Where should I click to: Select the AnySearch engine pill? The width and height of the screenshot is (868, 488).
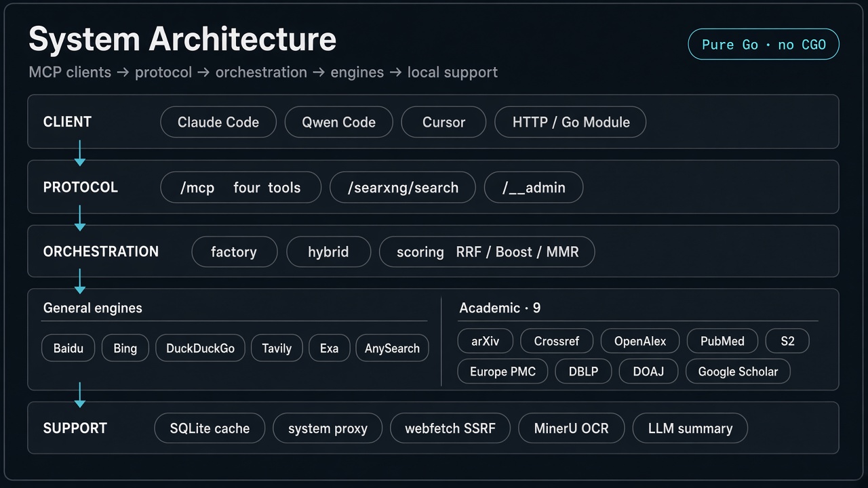point(392,348)
